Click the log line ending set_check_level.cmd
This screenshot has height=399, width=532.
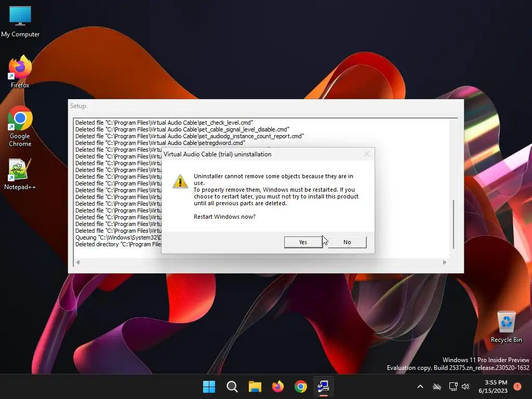click(x=164, y=123)
